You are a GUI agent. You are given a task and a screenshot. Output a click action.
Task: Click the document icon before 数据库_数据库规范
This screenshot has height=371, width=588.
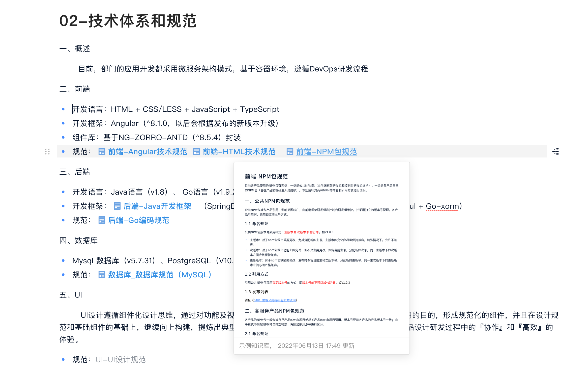(102, 275)
